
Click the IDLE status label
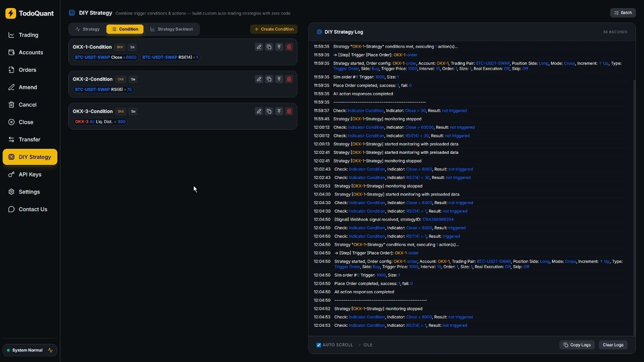(368, 345)
